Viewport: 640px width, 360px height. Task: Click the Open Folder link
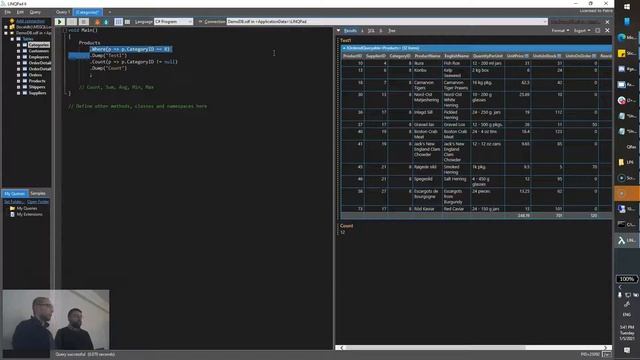pos(38,202)
